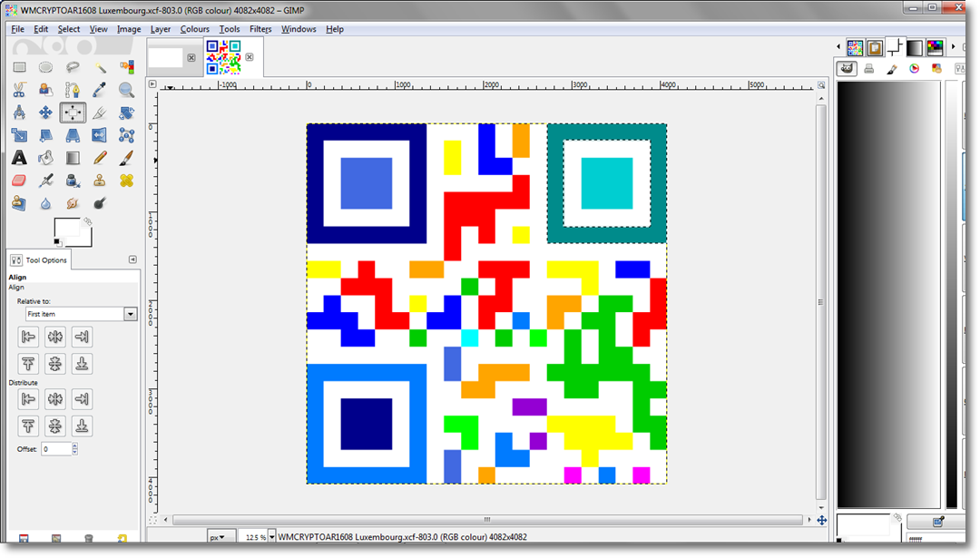
Task: Select the Pencil tool
Action: click(x=100, y=158)
